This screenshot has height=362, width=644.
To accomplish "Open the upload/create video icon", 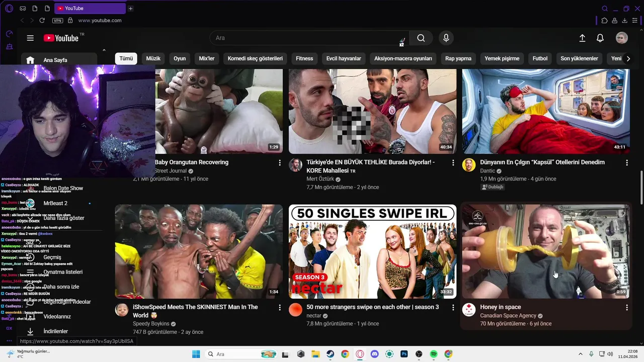I will coord(582,38).
